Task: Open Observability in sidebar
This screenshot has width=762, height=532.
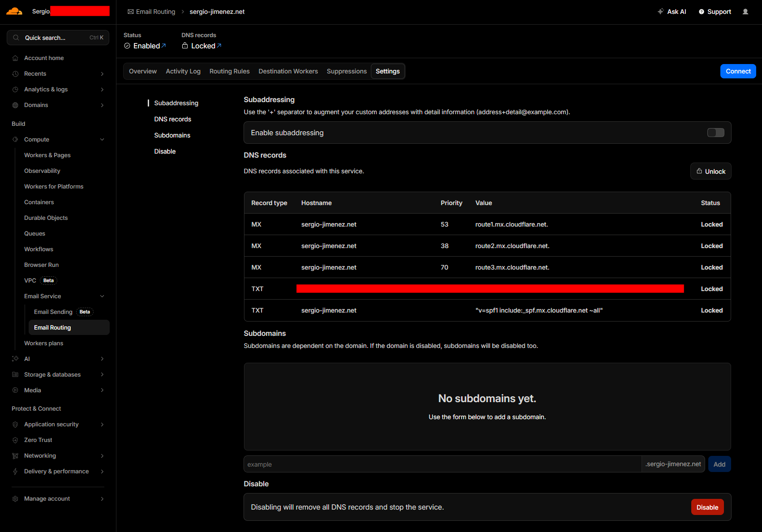Action: (42, 171)
